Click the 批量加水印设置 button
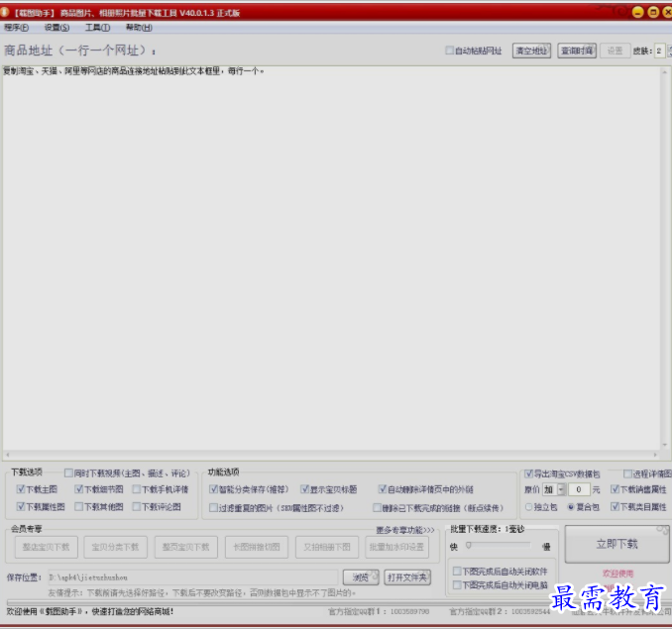The width and height of the screenshot is (672, 629). 396,547
